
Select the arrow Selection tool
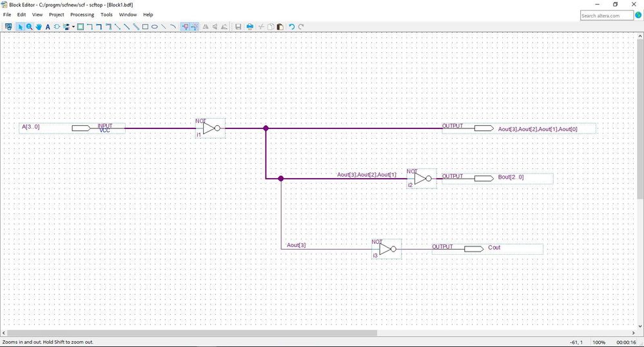coord(20,26)
